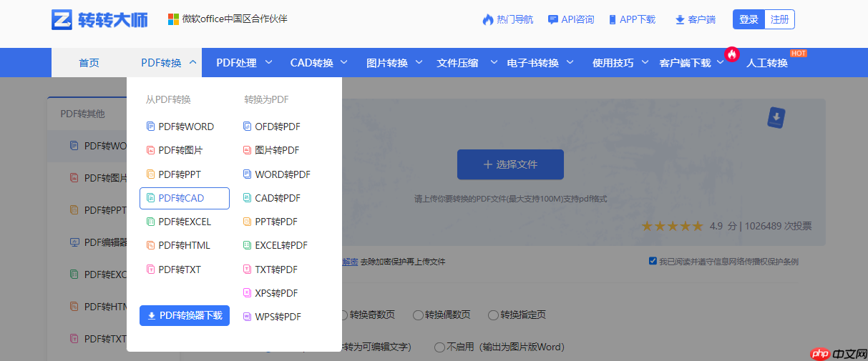Toggle the 我已阅读并遵守信息网络传播权保护条例 checkbox
Screen dimensions: 868x361
[653, 261]
